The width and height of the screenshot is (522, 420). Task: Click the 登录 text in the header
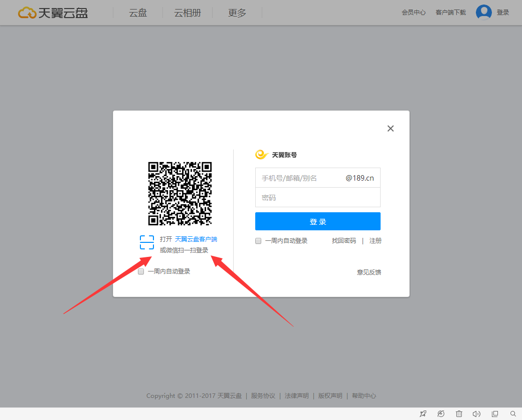[x=502, y=13]
